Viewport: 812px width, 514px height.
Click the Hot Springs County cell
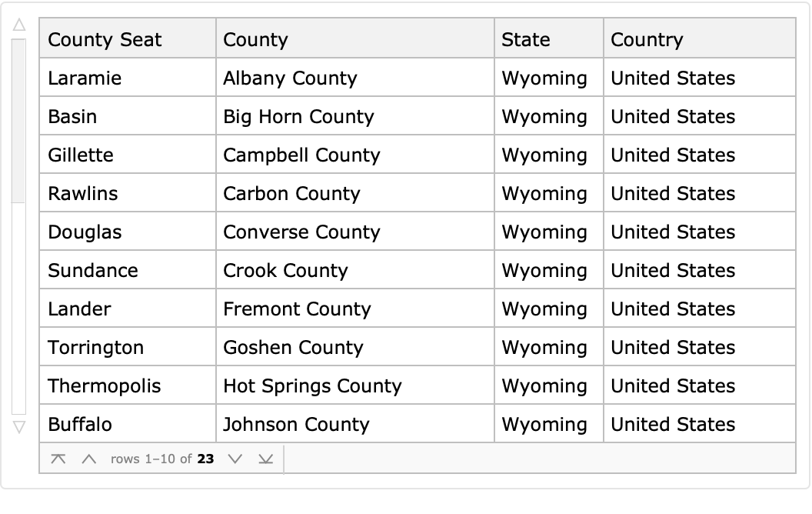click(312, 386)
